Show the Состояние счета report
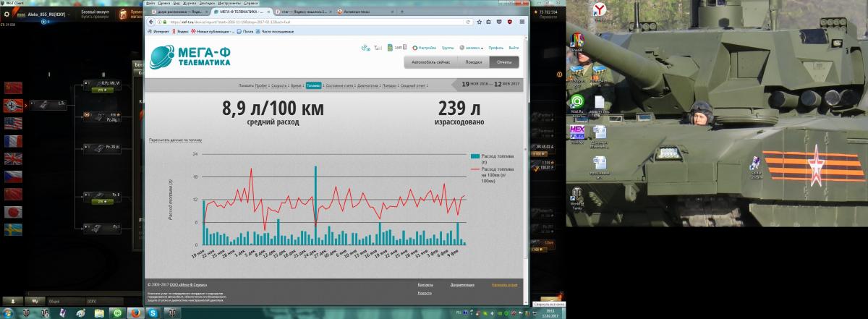 [x=339, y=85]
